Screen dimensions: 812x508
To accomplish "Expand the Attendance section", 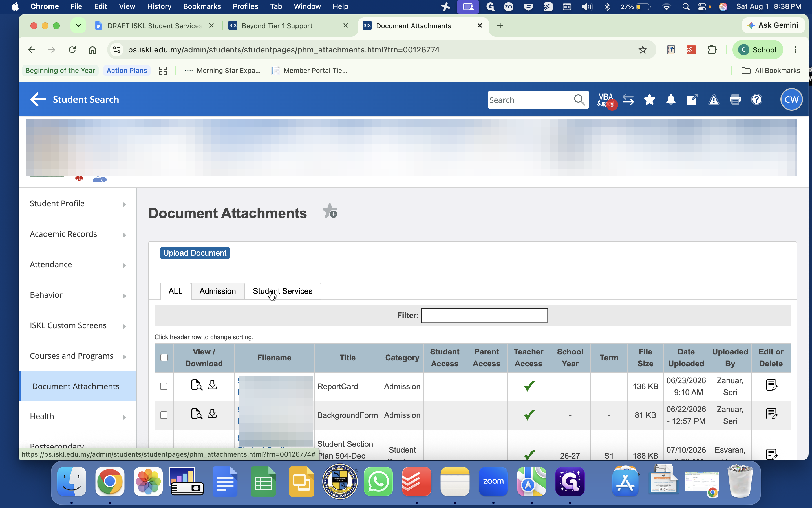I will (78, 264).
